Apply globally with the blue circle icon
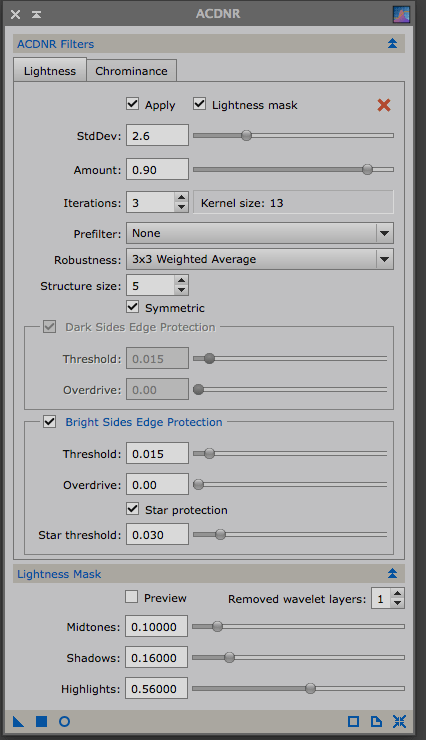The width and height of the screenshot is (426, 740). tap(64, 721)
